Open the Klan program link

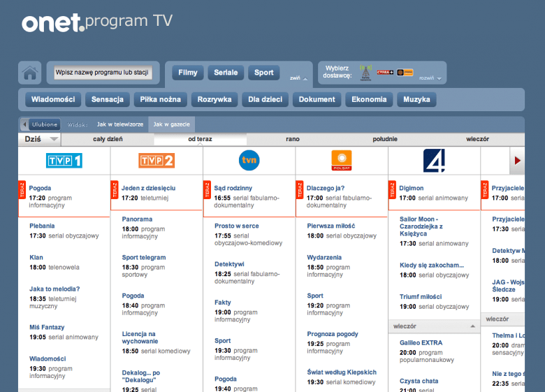[36, 258]
